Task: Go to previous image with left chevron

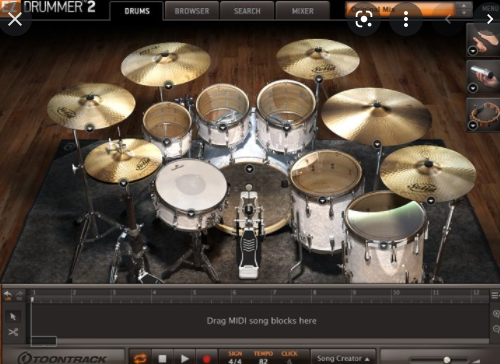Action: (x=448, y=19)
